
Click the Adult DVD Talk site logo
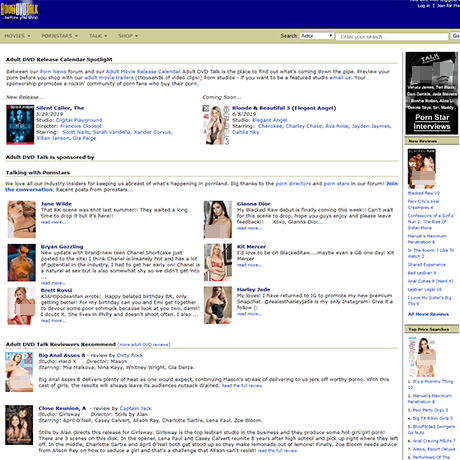click(19, 11)
